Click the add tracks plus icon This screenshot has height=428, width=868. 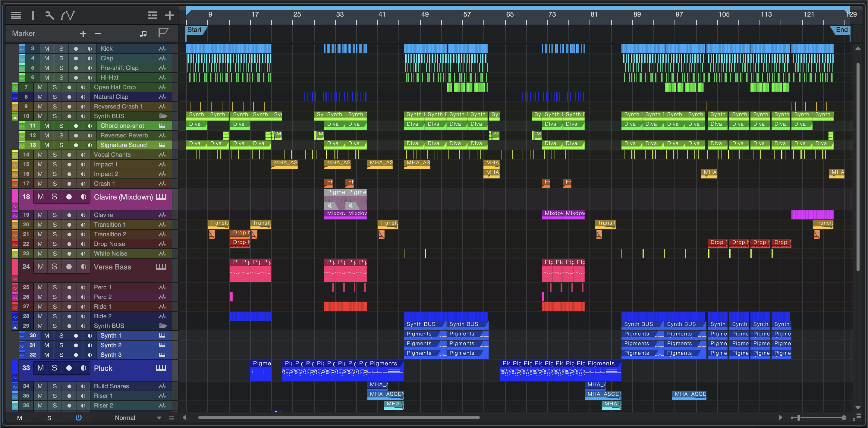(x=169, y=15)
